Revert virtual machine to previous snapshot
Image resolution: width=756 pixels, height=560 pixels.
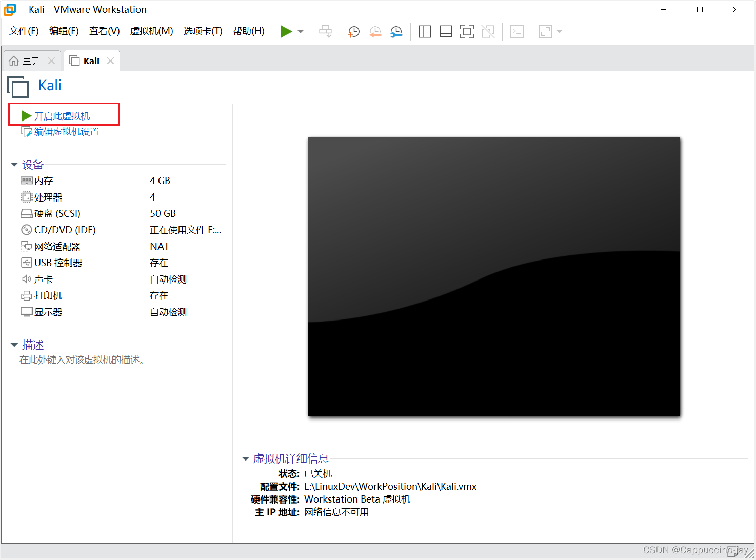tap(375, 32)
